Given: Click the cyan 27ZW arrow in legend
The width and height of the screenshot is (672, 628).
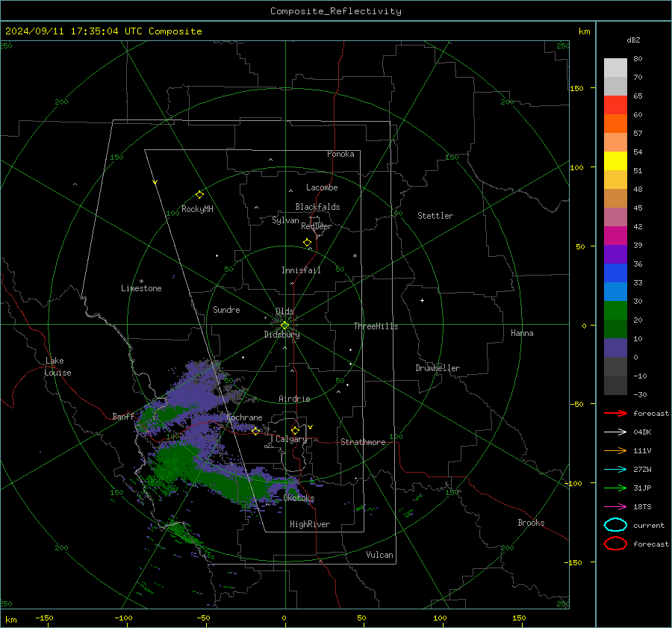Looking at the screenshot, I should pyautogui.click(x=615, y=469).
